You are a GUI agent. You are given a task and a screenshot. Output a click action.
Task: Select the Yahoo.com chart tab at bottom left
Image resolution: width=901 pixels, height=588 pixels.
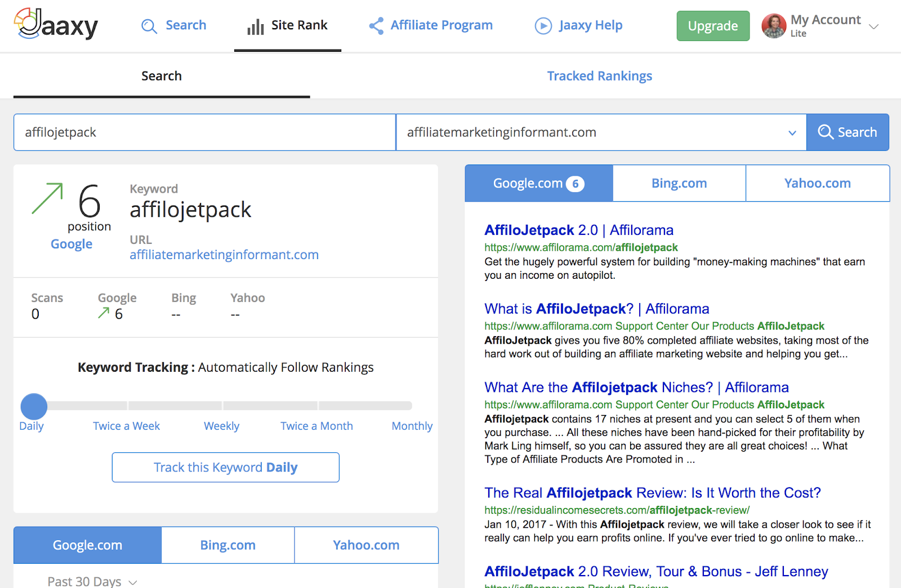[366, 545]
